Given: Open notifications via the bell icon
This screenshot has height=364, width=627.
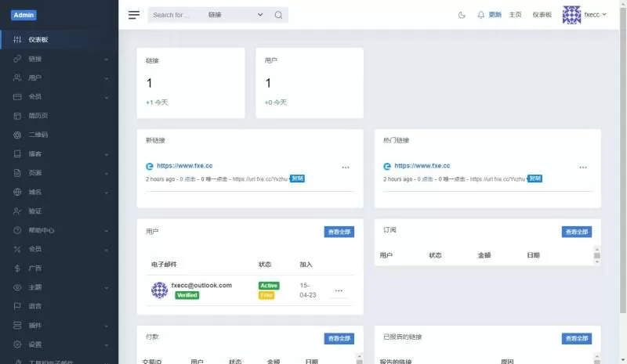Looking at the screenshot, I should tap(480, 15).
